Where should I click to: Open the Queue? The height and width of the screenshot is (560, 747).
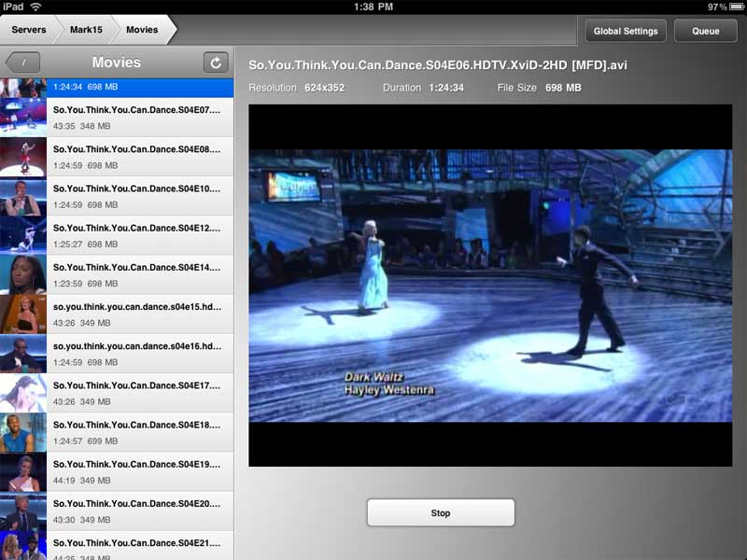tap(706, 31)
